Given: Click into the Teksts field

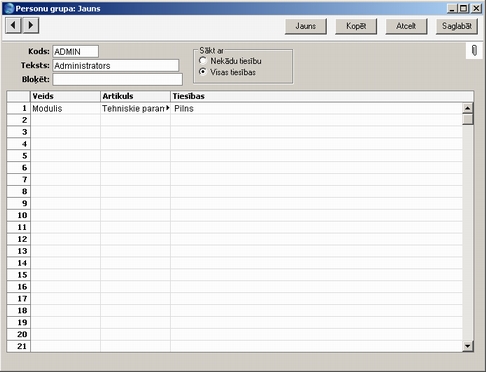Looking at the screenshot, I should [116, 66].
